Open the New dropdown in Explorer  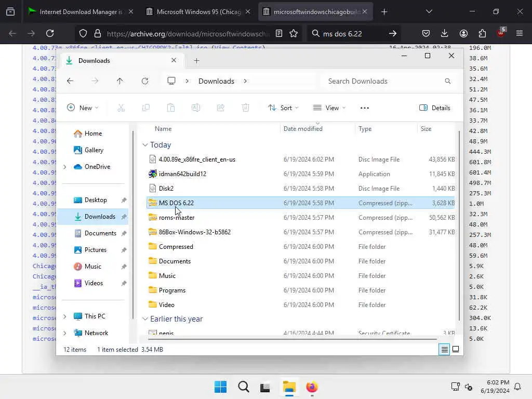coord(83,108)
